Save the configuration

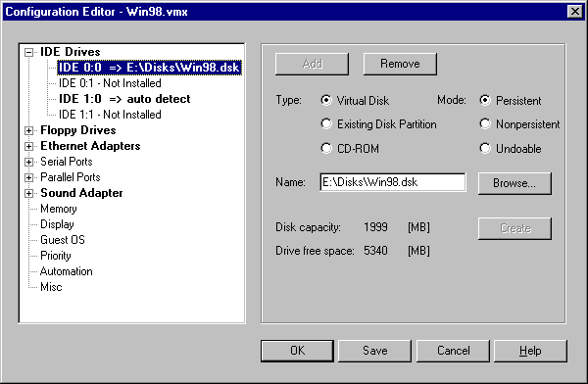375,351
